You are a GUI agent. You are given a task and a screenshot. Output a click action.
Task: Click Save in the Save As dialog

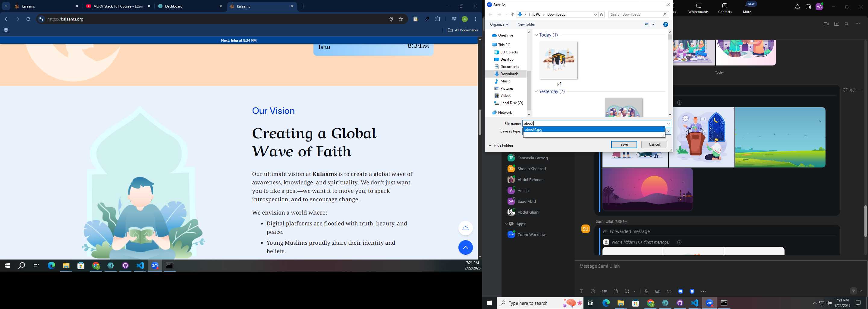tap(624, 144)
